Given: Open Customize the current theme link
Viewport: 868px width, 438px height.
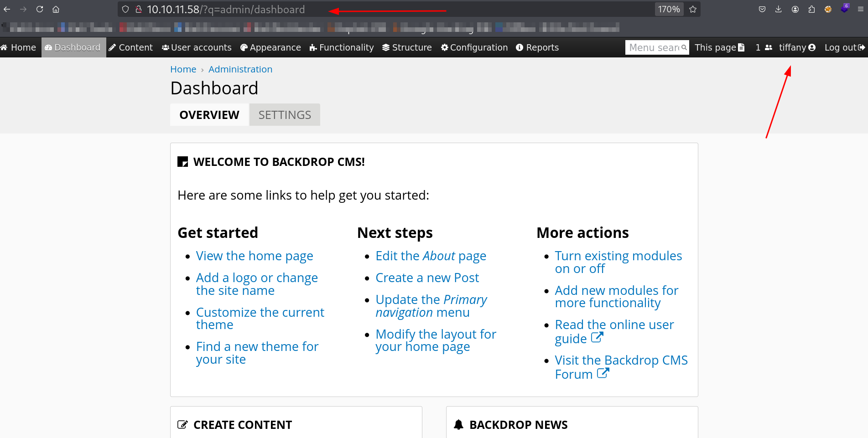Looking at the screenshot, I should point(260,319).
